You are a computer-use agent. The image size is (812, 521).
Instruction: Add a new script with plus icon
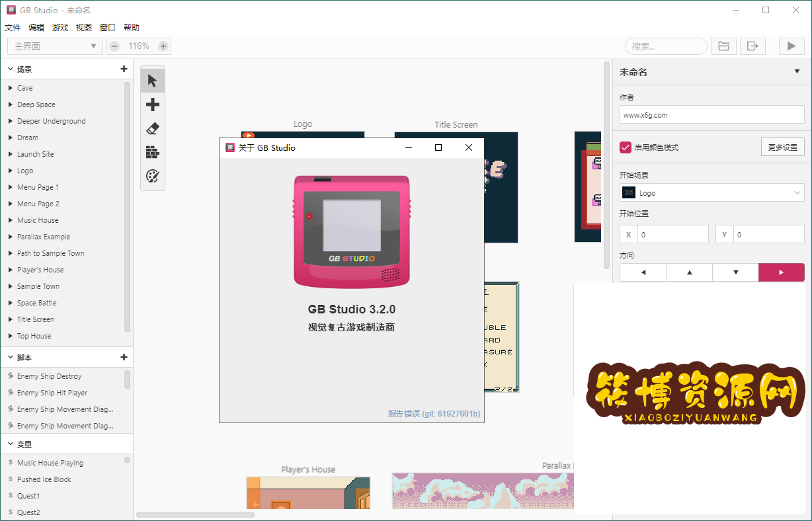pyautogui.click(x=124, y=357)
